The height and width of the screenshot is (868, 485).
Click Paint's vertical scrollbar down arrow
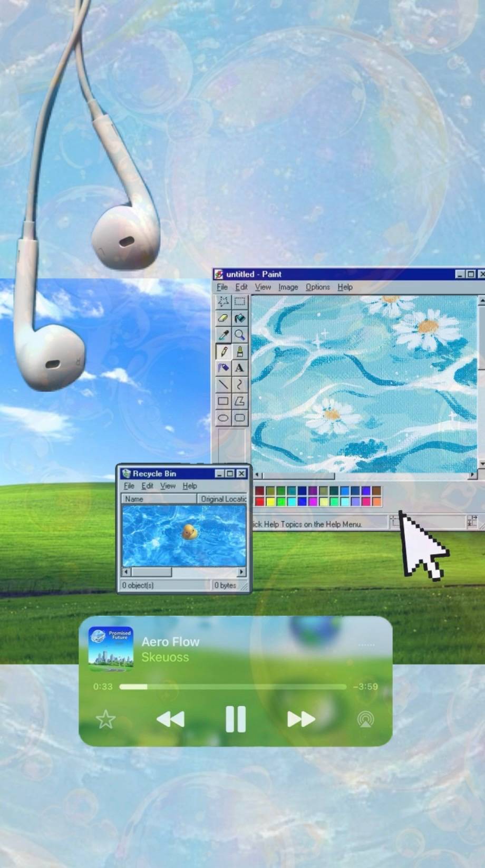[481, 464]
